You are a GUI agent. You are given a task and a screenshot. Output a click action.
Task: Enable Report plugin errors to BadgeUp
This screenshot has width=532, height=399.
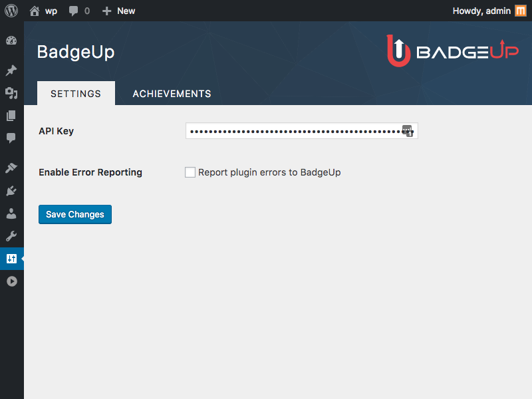click(190, 172)
